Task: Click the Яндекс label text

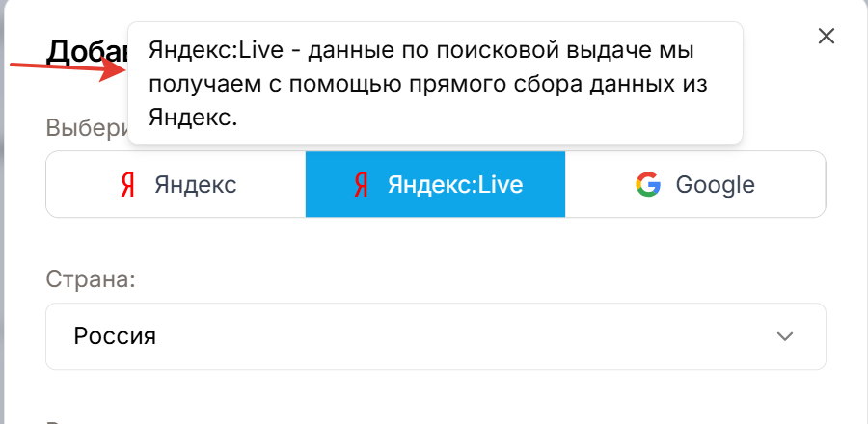Action: pos(196,185)
